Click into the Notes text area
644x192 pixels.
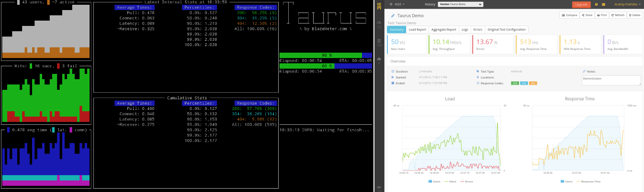tap(611, 80)
